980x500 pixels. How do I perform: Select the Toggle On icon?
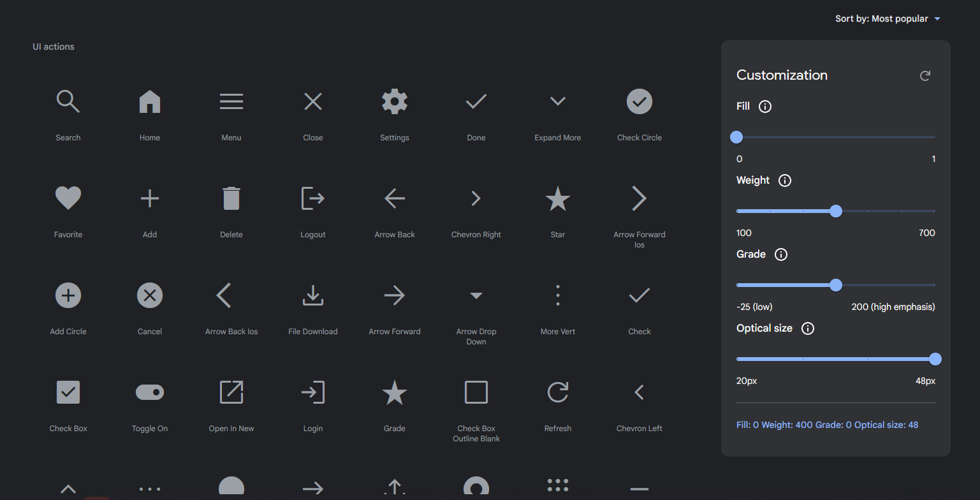pyautogui.click(x=150, y=392)
